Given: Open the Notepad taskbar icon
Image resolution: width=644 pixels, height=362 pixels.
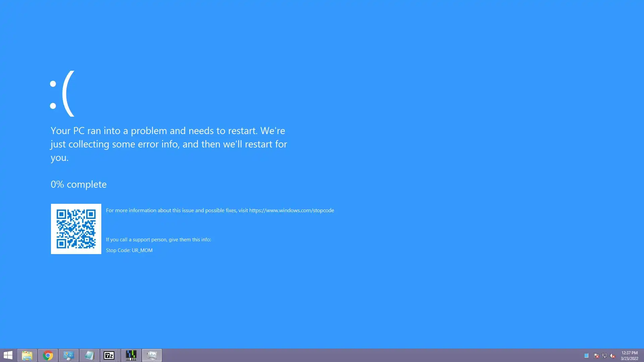Looking at the screenshot, I should pos(89,355).
